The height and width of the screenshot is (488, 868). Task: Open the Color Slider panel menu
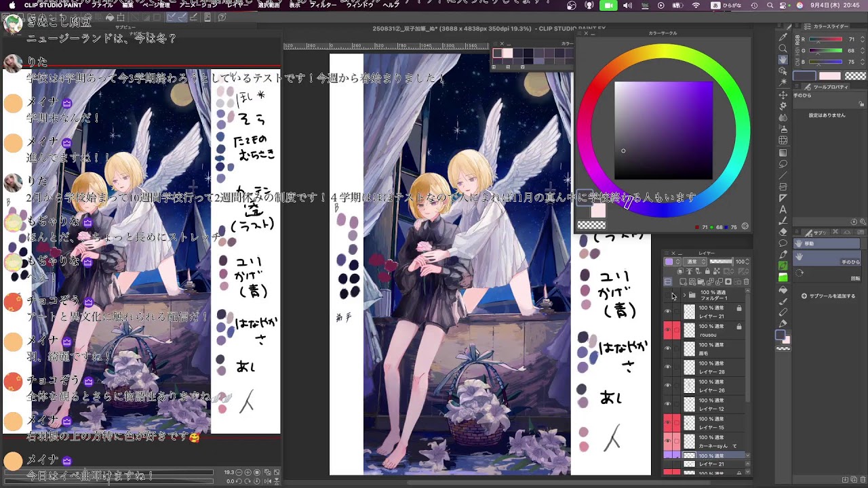tap(797, 26)
